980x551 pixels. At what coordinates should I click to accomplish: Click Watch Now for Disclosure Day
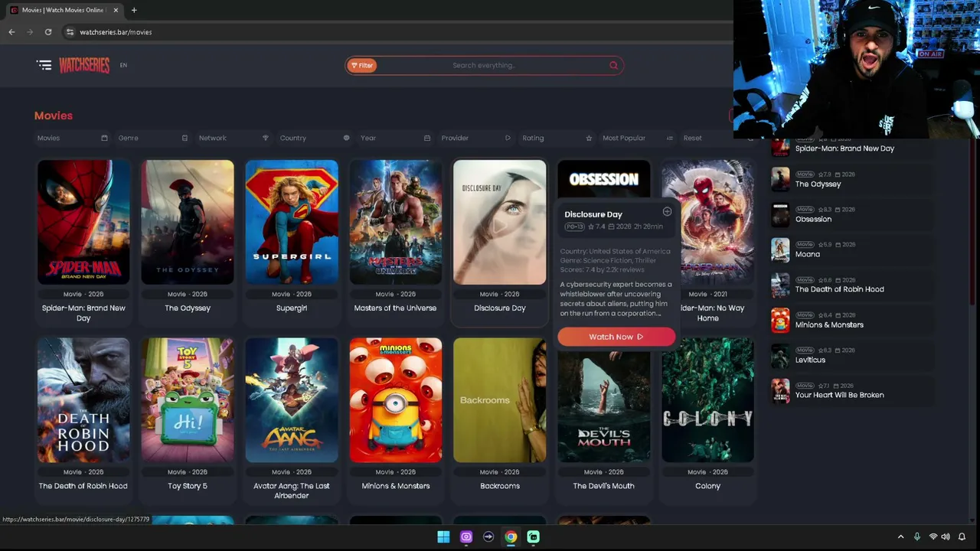tap(616, 337)
